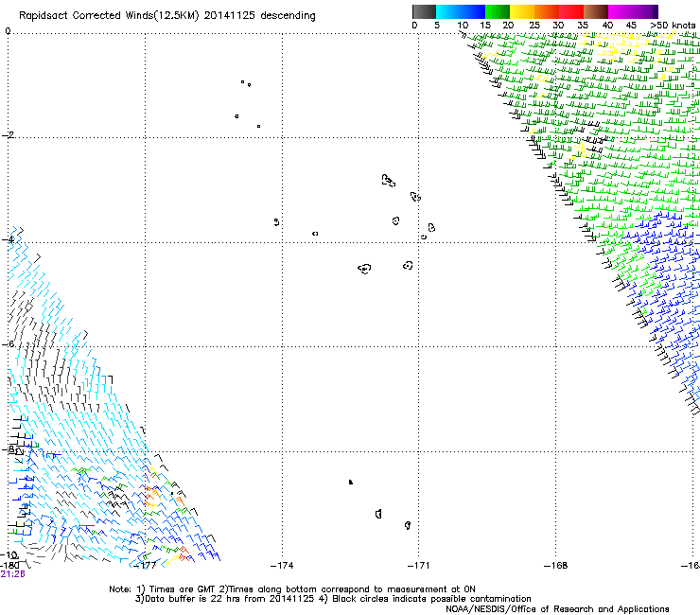Click the >50 knots legend label
Image resolution: width=700 pixels, height=615 pixels.
click(x=673, y=25)
